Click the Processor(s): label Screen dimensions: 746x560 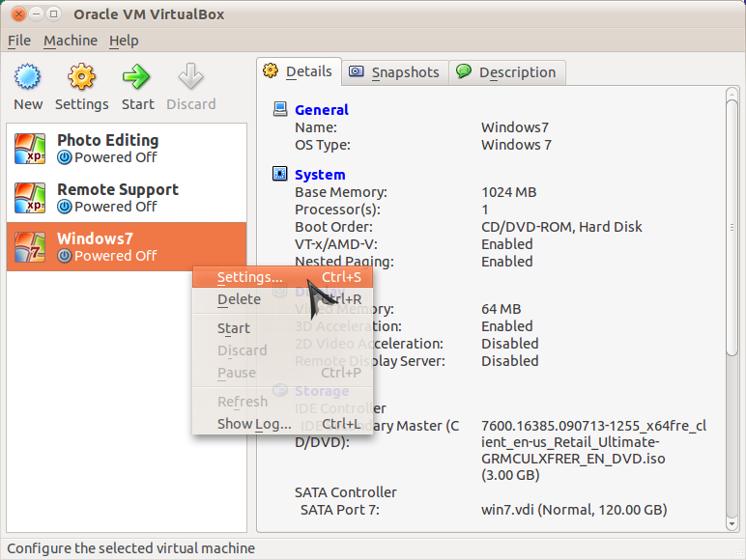point(337,210)
